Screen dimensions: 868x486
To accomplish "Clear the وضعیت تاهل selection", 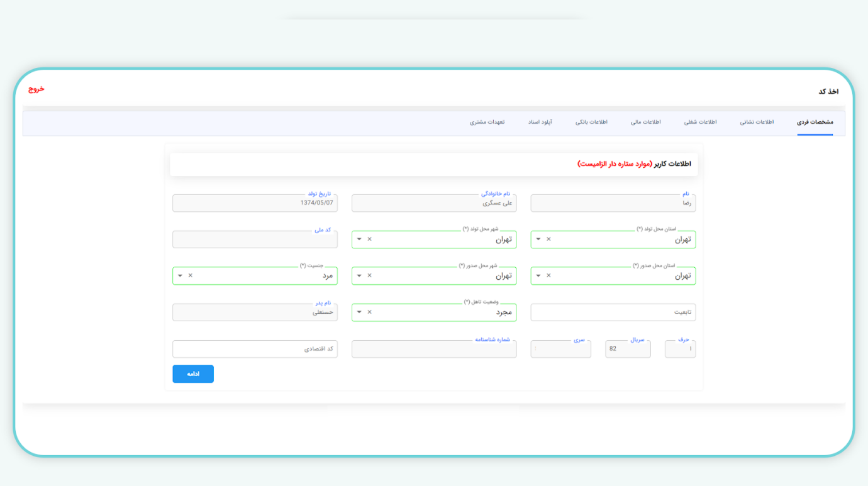I will pos(369,312).
